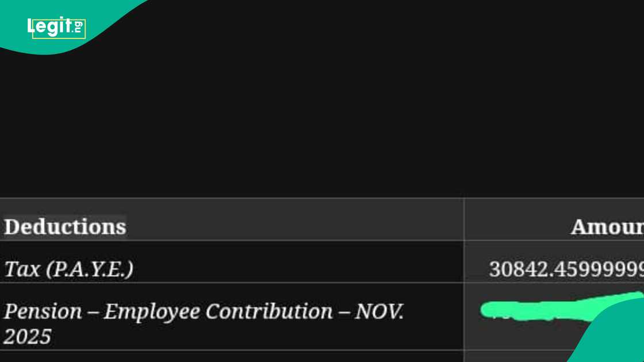This screenshot has height=362, width=644.
Task: Click the word Contribution in the pension row
Action: (x=269, y=311)
